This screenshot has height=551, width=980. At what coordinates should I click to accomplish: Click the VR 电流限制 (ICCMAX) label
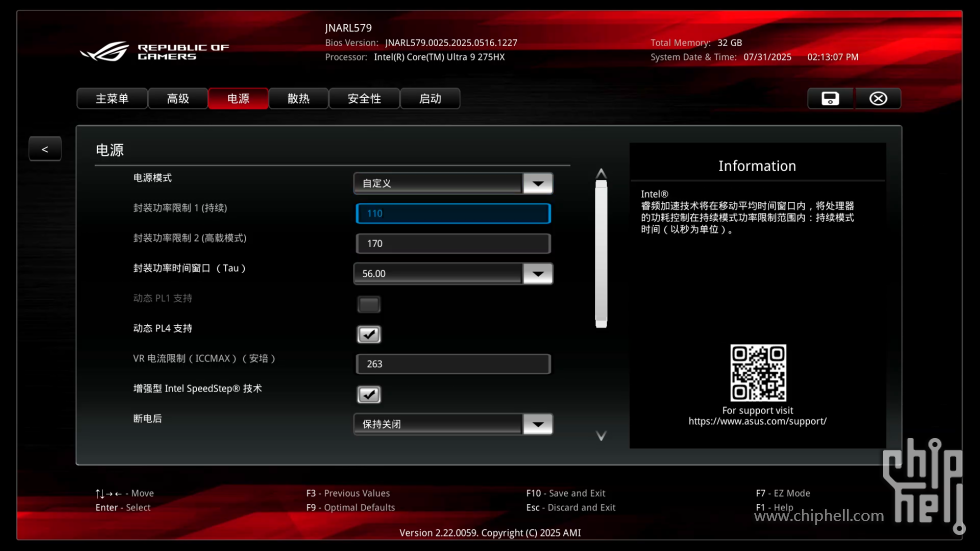(204, 359)
